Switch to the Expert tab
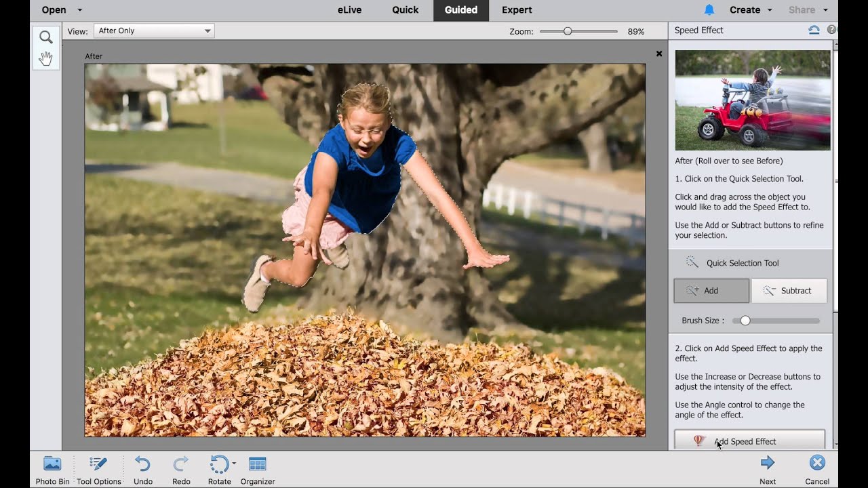 click(517, 9)
